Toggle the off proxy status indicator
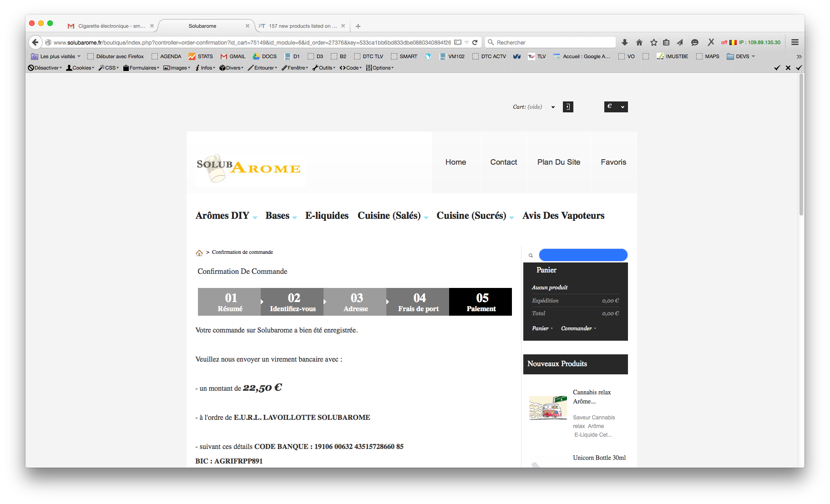This screenshot has height=504, width=830. pyautogui.click(x=724, y=42)
